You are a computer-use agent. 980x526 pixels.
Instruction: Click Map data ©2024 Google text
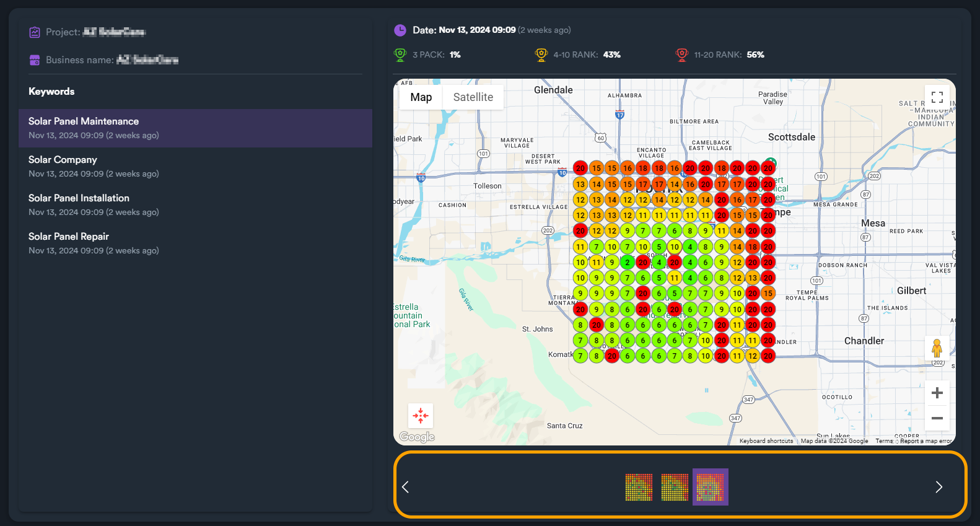834,441
